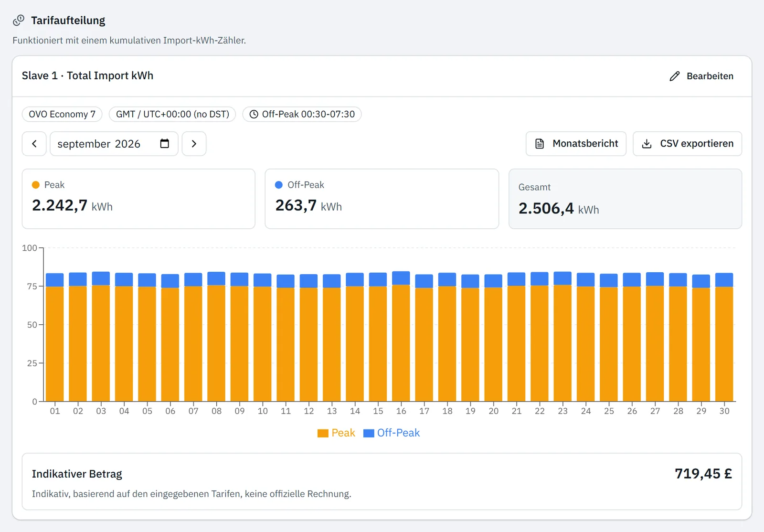The image size is (764, 532).
Task: Click the note keine offizielle Rechnung
Action: pos(298,494)
